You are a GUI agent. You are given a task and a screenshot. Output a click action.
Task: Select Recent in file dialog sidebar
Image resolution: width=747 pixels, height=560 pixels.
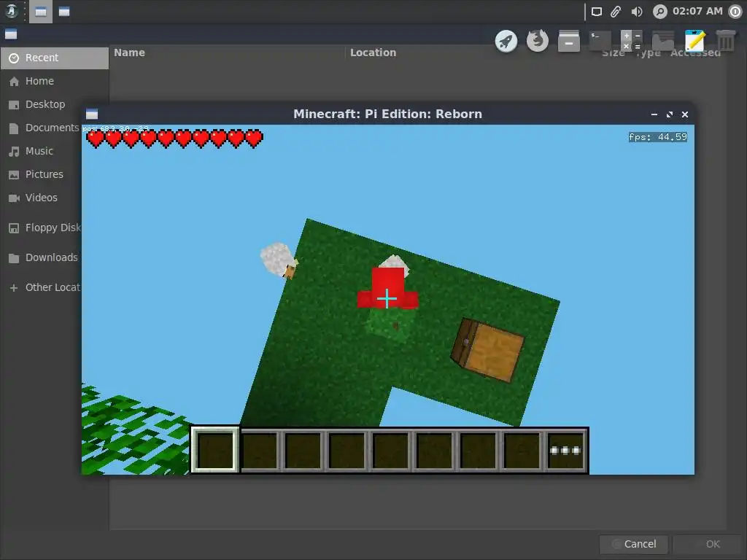(x=55, y=58)
